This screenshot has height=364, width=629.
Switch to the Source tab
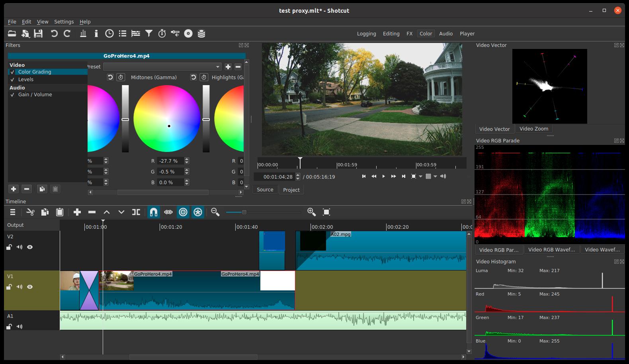click(265, 190)
